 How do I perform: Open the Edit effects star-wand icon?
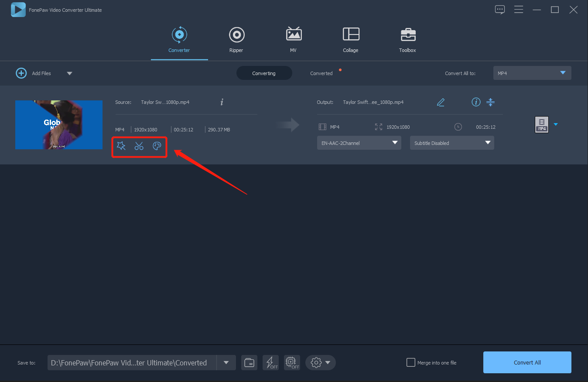click(121, 146)
